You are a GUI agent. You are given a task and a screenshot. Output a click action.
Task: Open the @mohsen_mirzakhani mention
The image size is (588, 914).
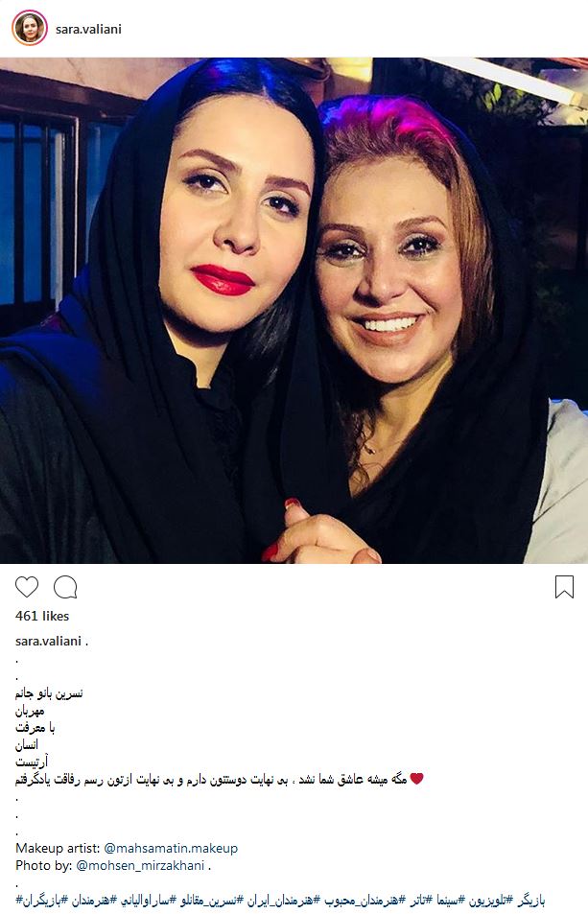point(140,866)
